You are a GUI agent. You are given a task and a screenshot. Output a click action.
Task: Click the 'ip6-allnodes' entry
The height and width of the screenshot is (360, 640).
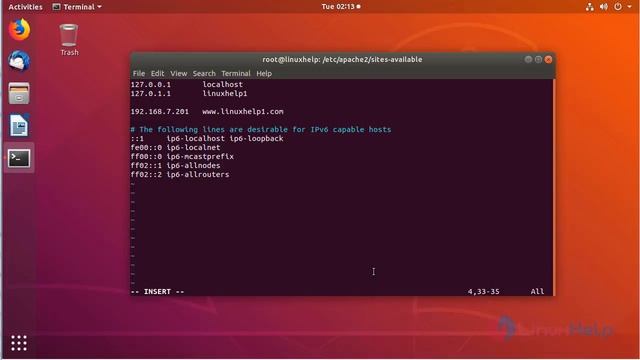[x=193, y=165]
